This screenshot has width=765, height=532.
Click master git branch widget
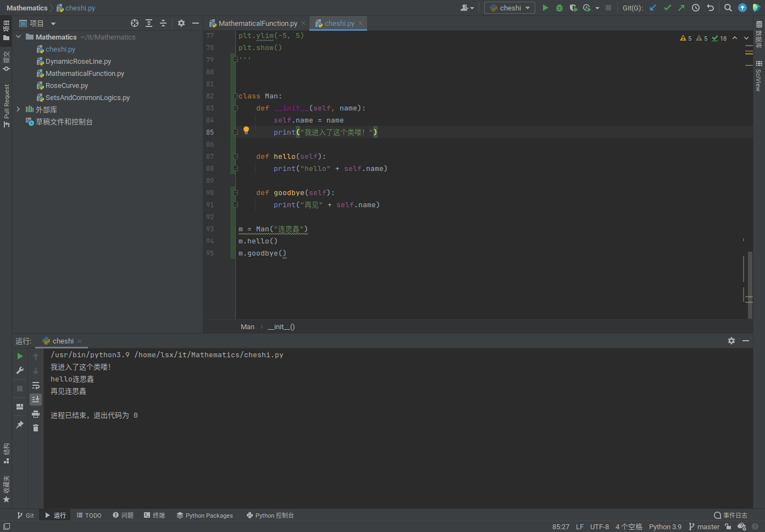click(704, 527)
